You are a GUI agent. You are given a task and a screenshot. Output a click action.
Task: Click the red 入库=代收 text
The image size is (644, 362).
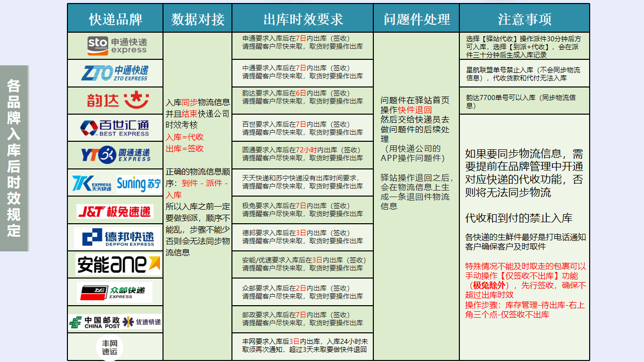click(185, 137)
